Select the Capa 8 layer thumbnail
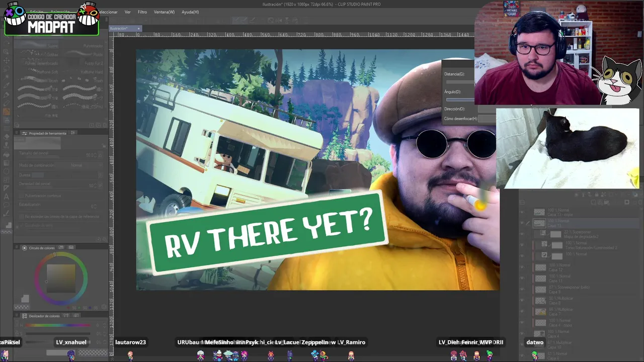 [x=540, y=300]
